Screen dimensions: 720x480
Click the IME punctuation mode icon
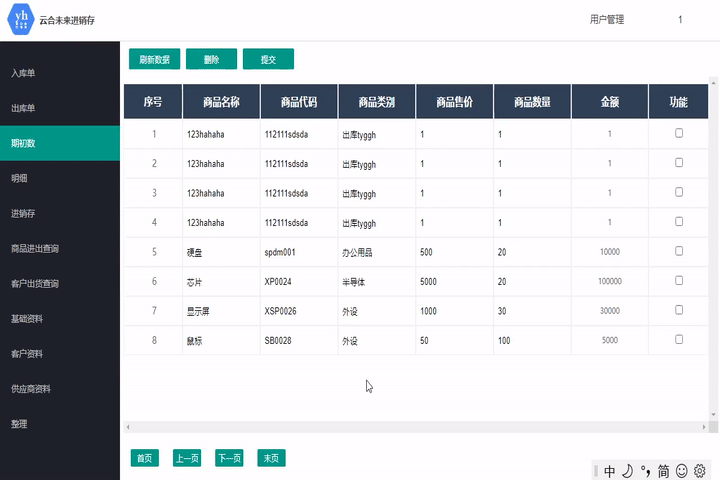(x=645, y=470)
